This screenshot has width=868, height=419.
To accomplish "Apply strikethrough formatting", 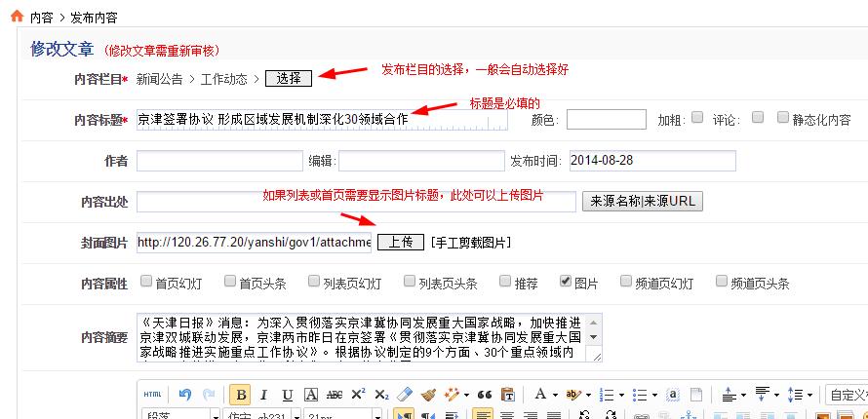I will [x=335, y=395].
